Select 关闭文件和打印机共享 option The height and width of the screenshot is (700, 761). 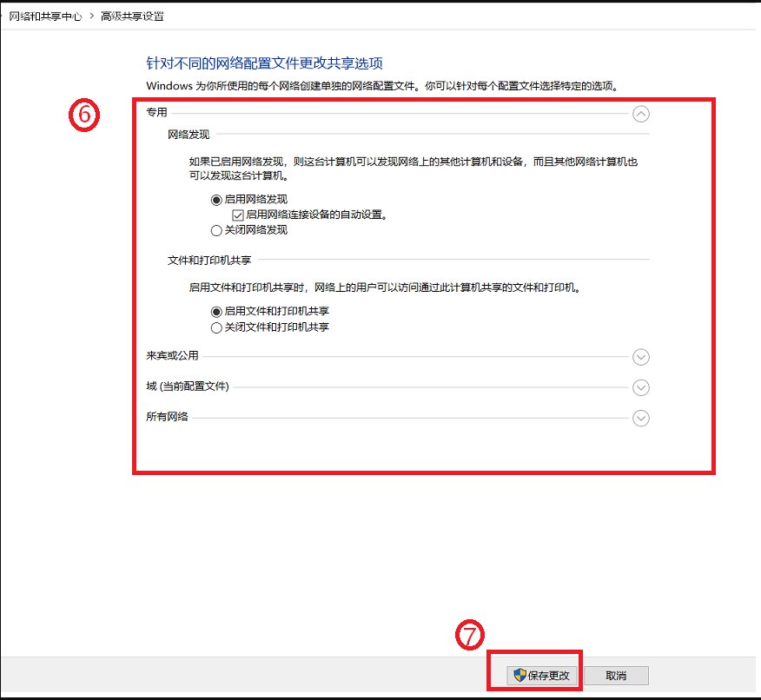click(x=215, y=327)
